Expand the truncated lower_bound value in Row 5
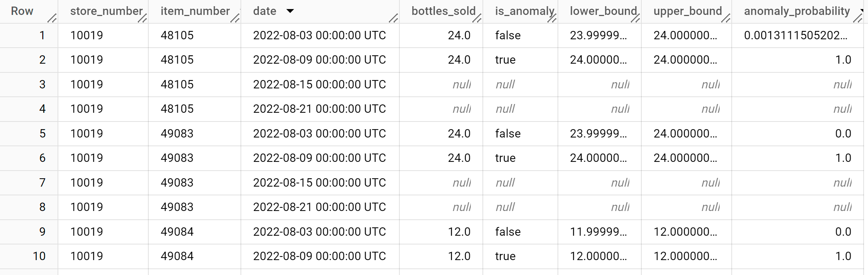The width and height of the screenshot is (868, 275). coord(597,133)
